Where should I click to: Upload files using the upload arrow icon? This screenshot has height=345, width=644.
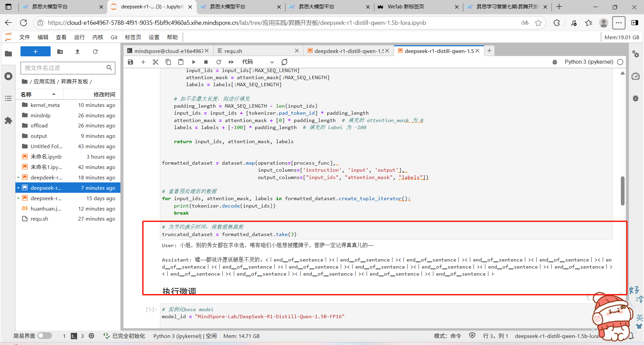(77, 52)
